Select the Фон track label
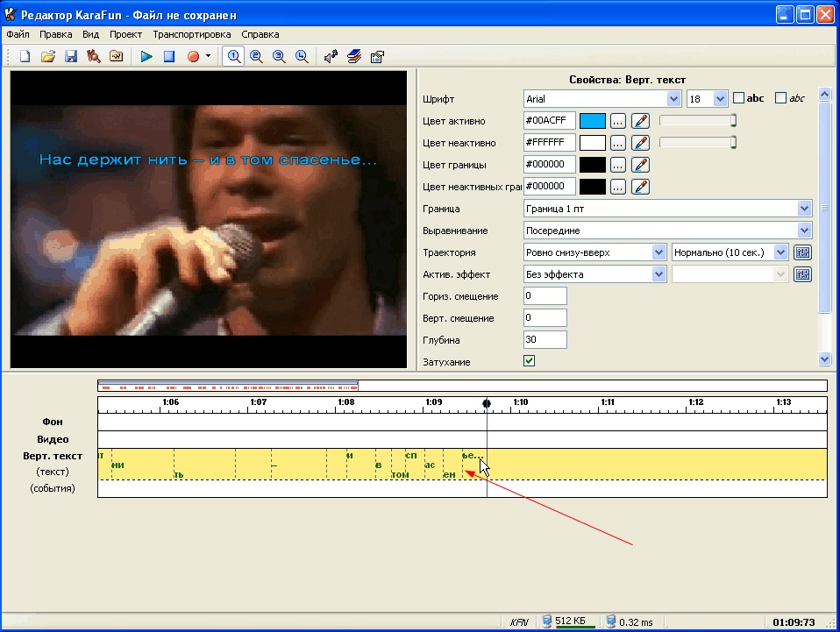 [x=53, y=422]
